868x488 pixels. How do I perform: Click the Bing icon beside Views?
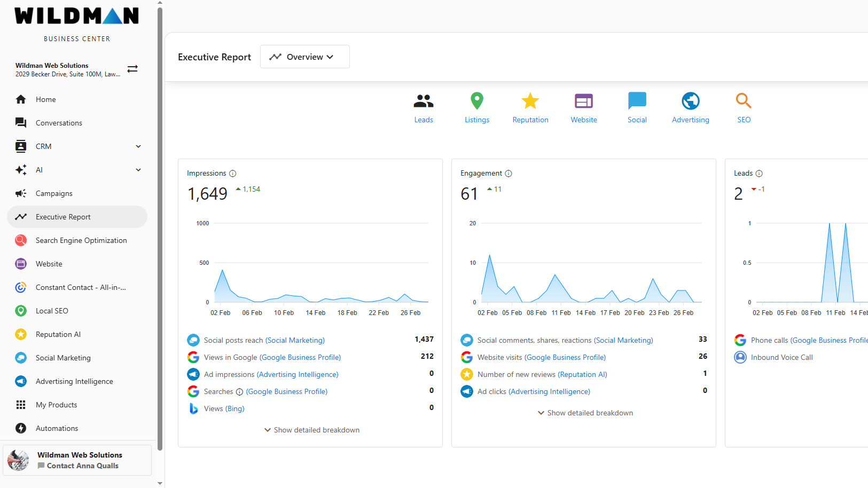193,408
